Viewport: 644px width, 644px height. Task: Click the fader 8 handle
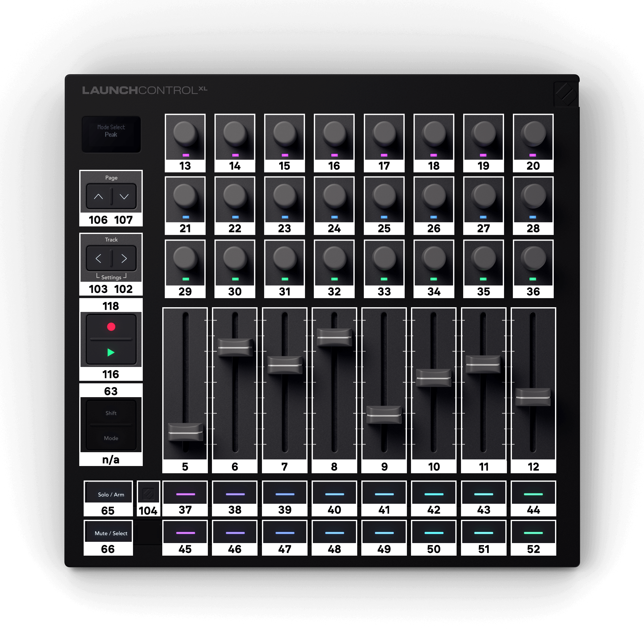click(x=334, y=337)
